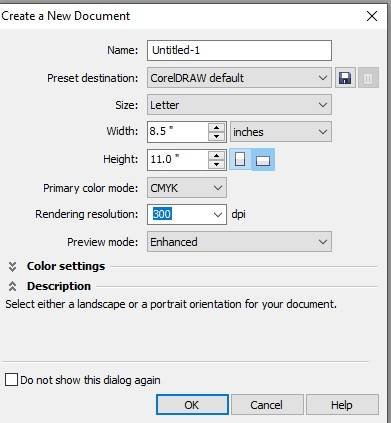Open the Preset destination dropdown
Viewport: 391px width, 423px height.
(239, 78)
